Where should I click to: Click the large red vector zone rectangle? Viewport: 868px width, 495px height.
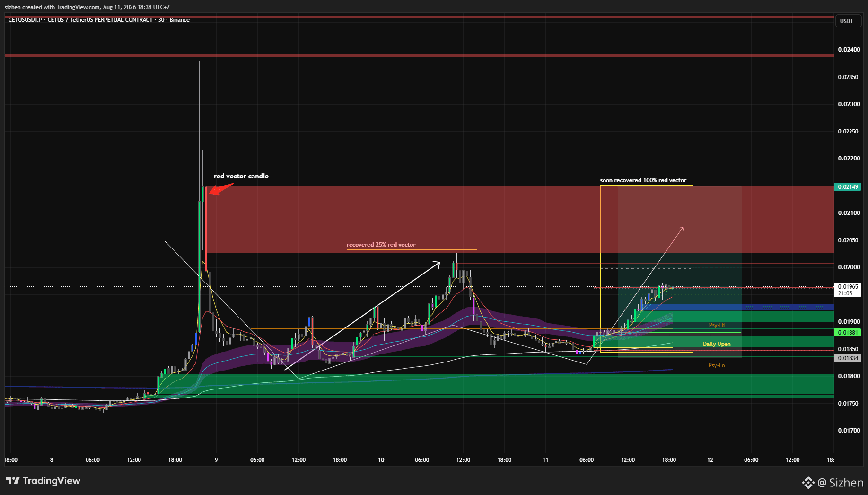520,219
